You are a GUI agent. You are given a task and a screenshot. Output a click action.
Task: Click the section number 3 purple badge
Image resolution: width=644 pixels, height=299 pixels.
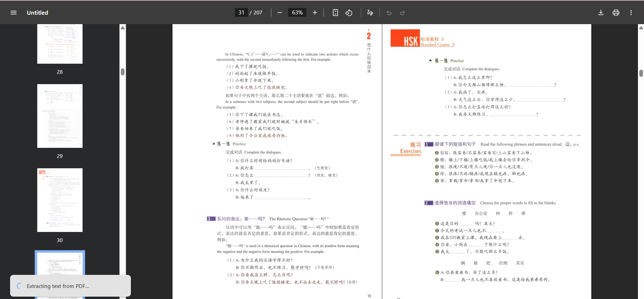click(x=211, y=219)
